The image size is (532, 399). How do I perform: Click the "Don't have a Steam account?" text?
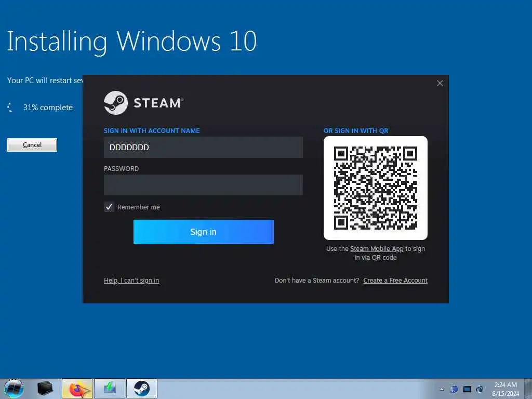pos(317,280)
